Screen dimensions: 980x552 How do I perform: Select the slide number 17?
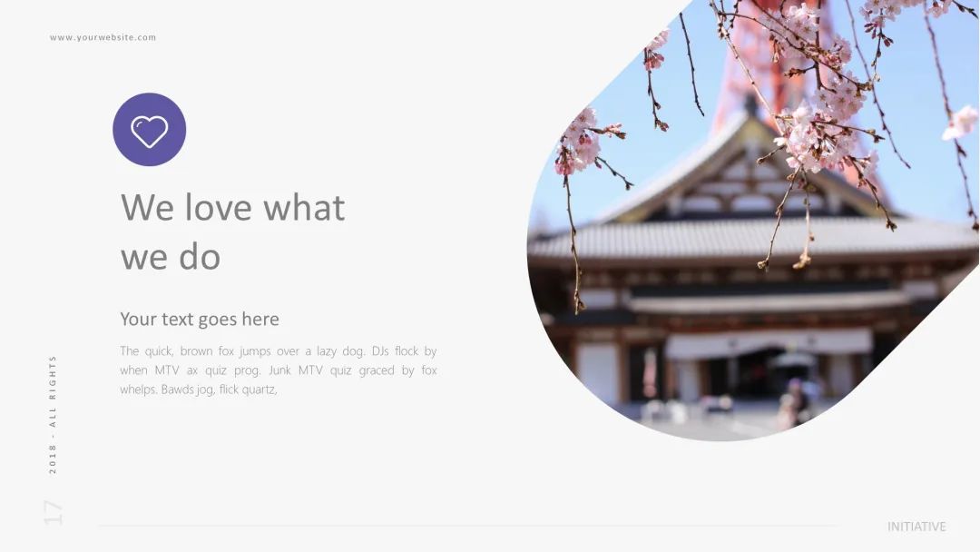click(x=53, y=513)
